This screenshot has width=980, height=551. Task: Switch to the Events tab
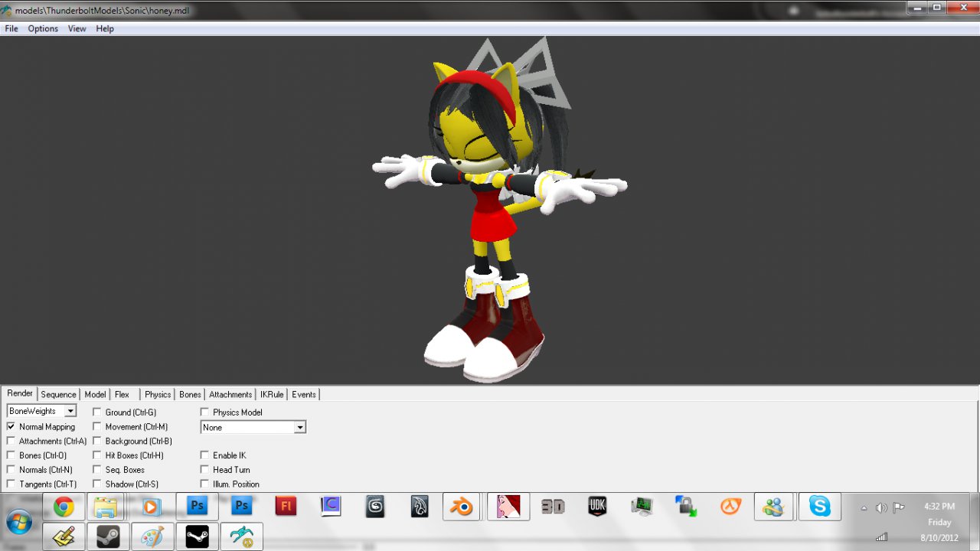(x=304, y=394)
